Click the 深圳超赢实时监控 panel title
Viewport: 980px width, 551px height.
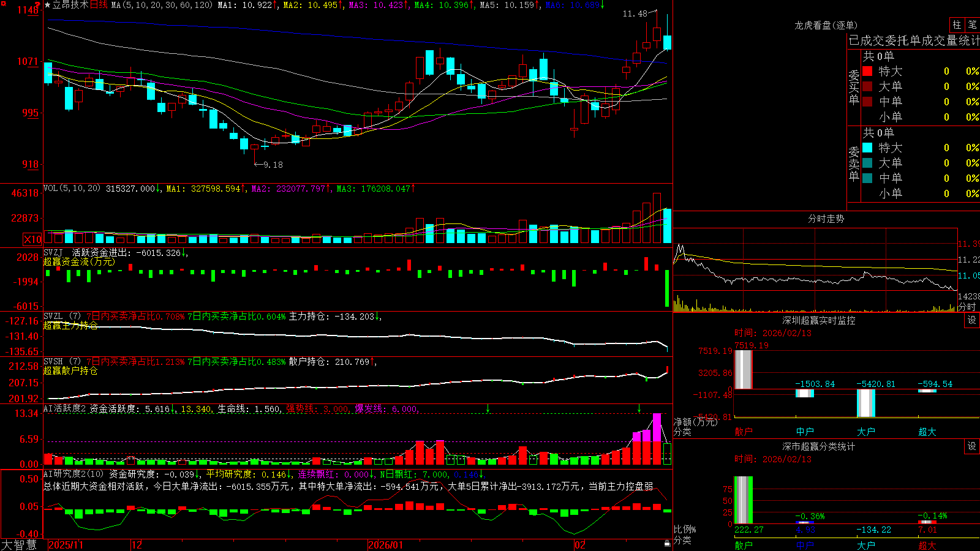point(819,320)
